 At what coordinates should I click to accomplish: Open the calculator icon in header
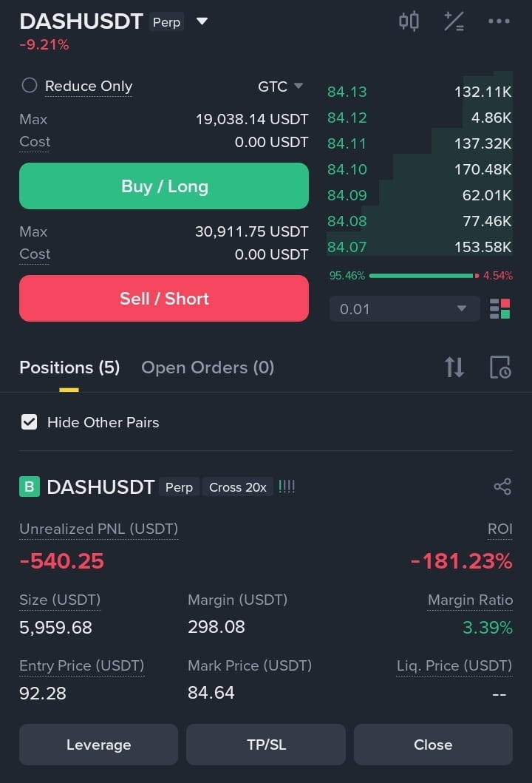point(454,21)
